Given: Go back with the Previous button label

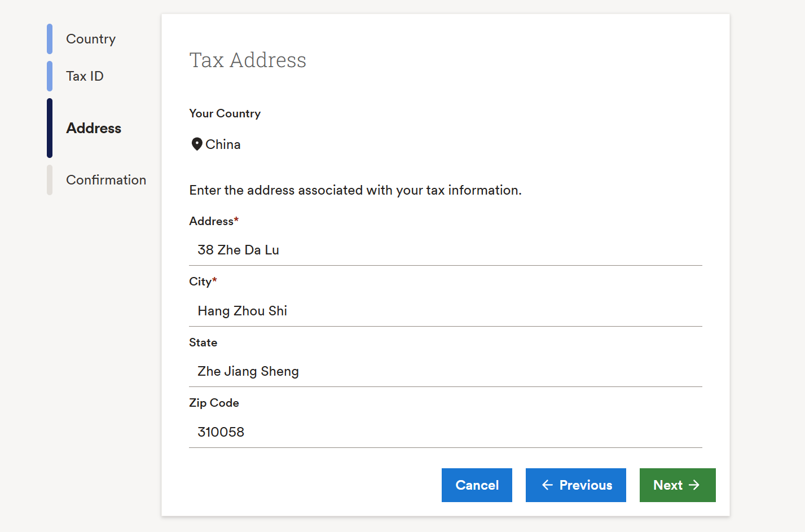Looking at the screenshot, I should (x=586, y=485).
